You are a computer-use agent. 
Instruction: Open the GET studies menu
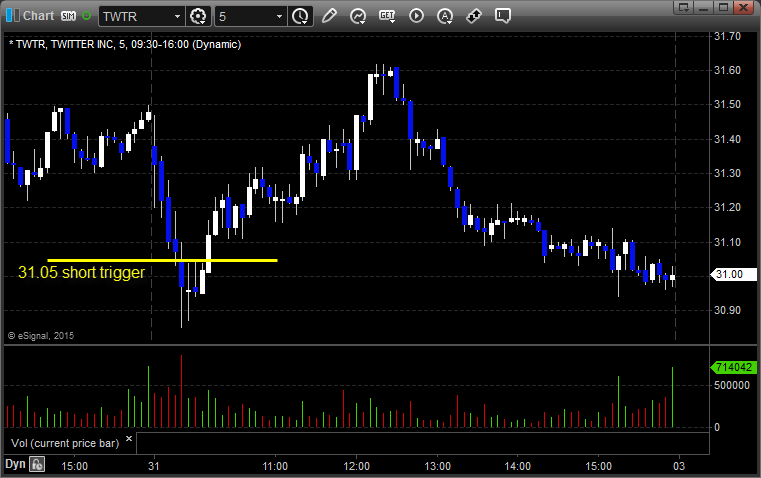tap(387, 16)
